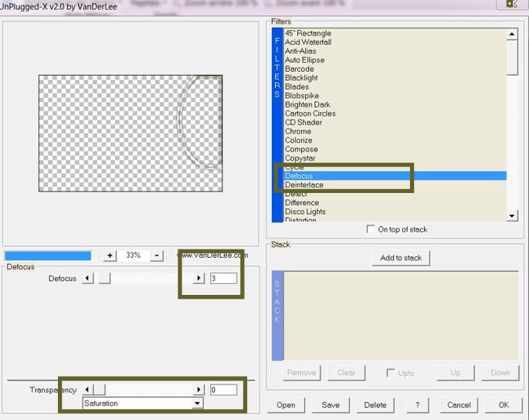The width and height of the screenshot is (529, 420).
Task: Increase Transparency with right arrow
Action: click(198, 390)
